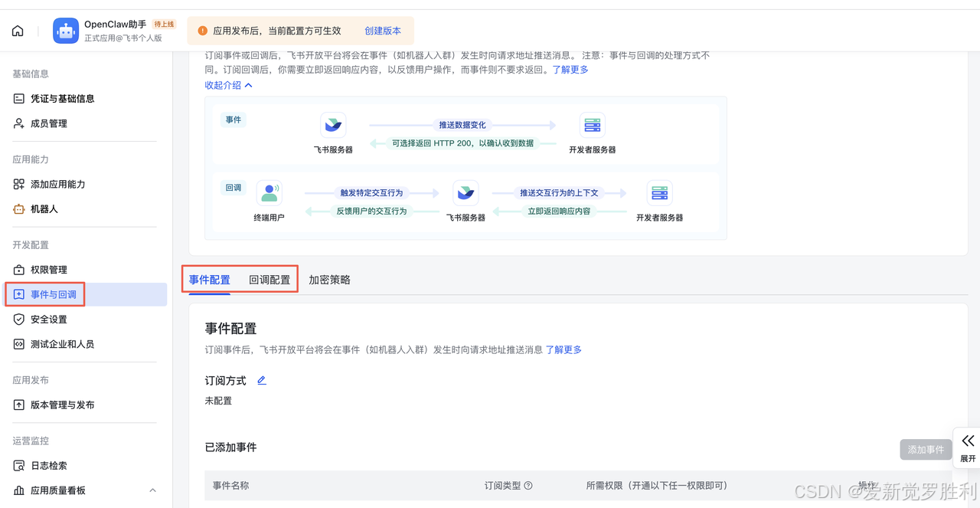Click the OpenClaw助手 robot app avatar
This screenshot has height=508, width=980.
66,31
